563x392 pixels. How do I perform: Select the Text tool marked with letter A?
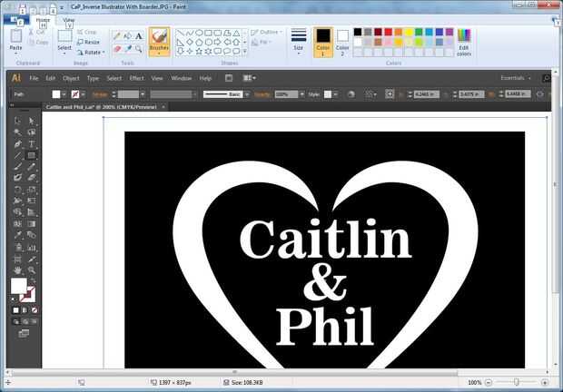coord(139,36)
